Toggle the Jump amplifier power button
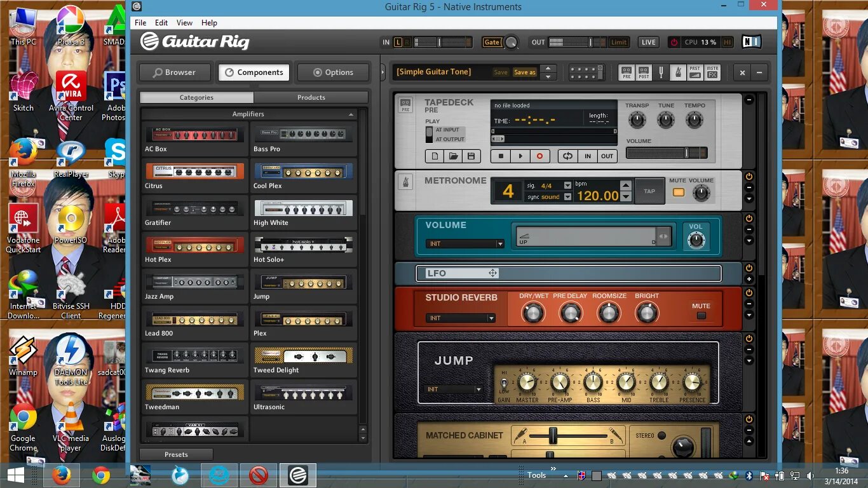Viewport: 868px width, 488px height. pyautogui.click(x=749, y=339)
